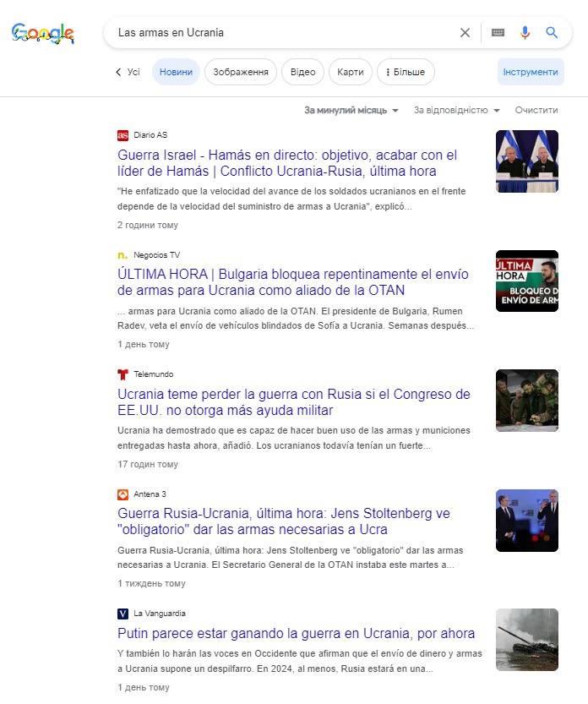588x704 pixels.
Task: Open the Putin parece estar ganando headline
Action: 296,634
